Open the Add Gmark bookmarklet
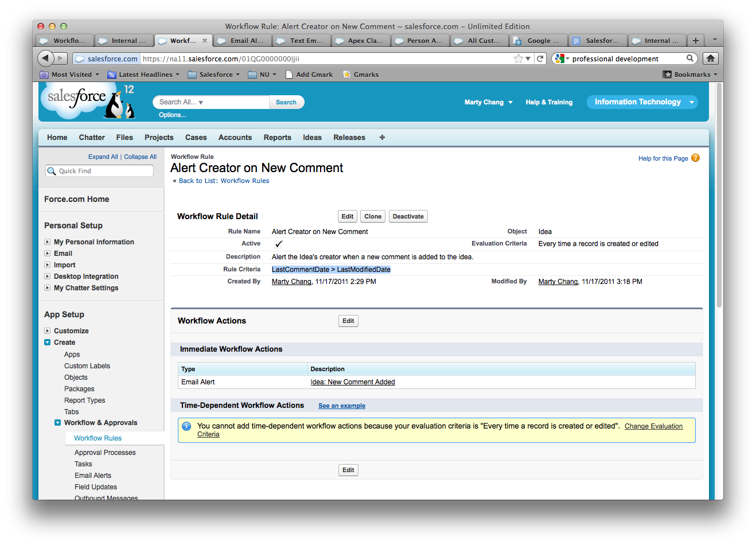The width and height of the screenshot is (756, 545). tap(309, 75)
